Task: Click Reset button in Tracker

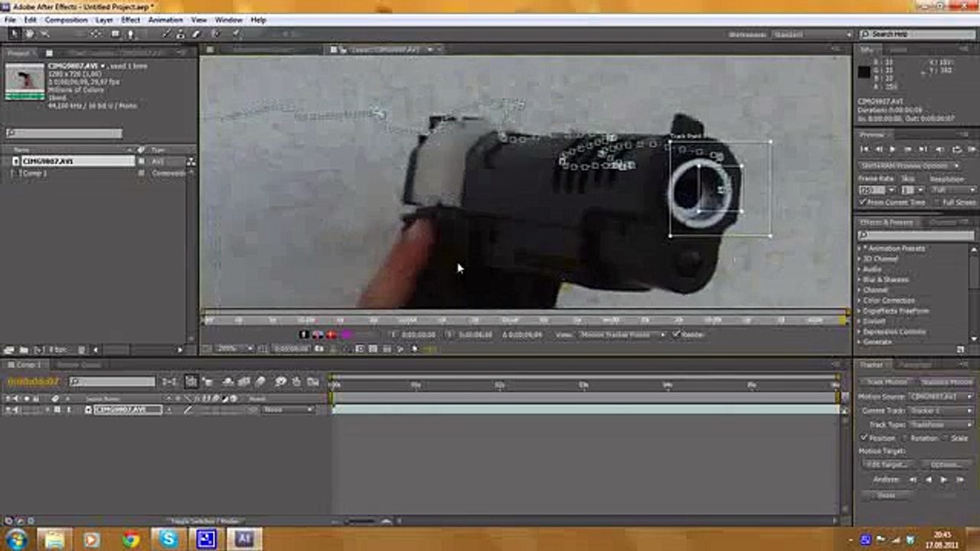Action: pyautogui.click(x=887, y=495)
